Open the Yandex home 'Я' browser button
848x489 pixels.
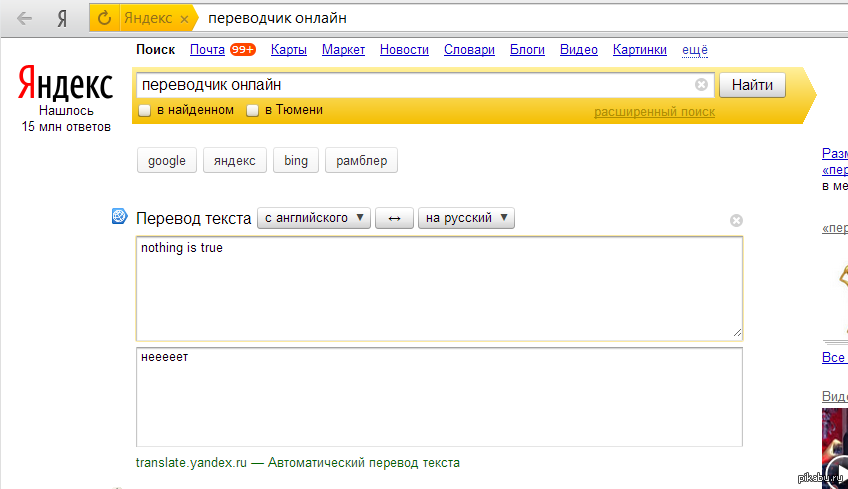62,18
